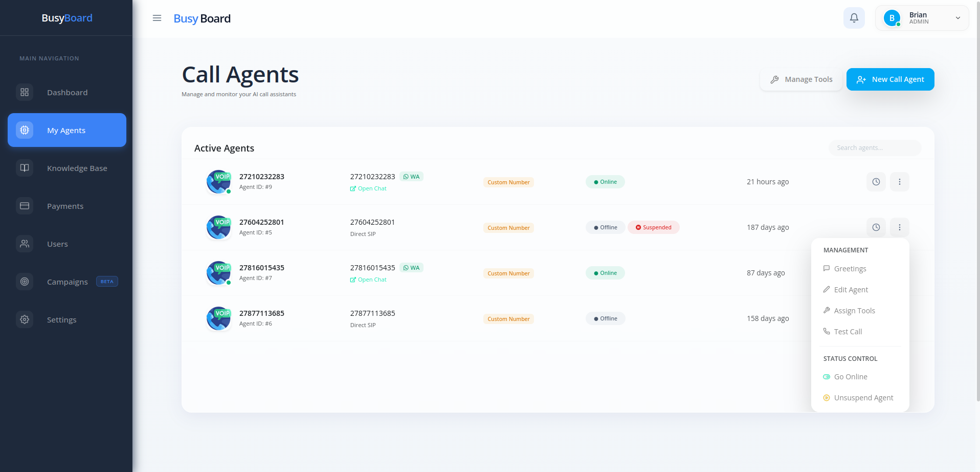The width and height of the screenshot is (980, 472).
Task: Collapse sidebar with the hamburger icon
Action: (x=157, y=18)
